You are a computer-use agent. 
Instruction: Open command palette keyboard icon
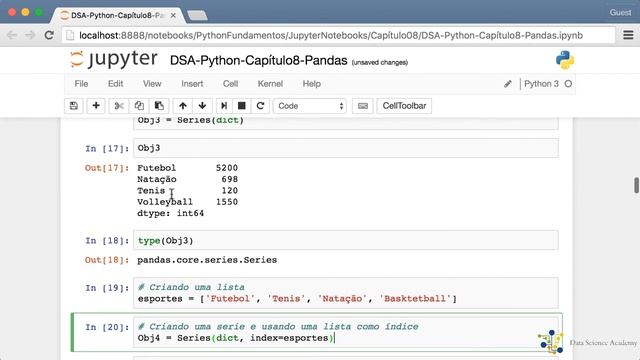pos(363,106)
